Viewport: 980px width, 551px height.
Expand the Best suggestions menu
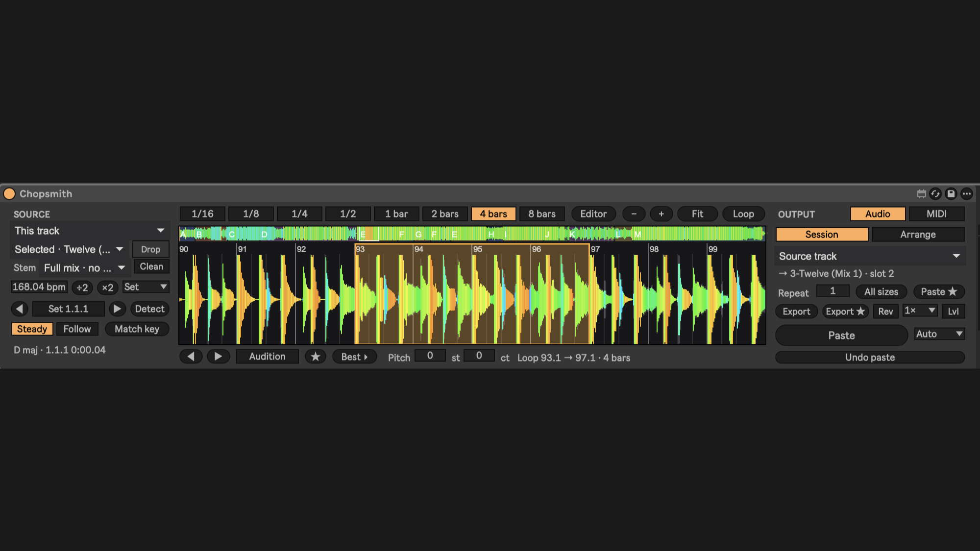(354, 357)
